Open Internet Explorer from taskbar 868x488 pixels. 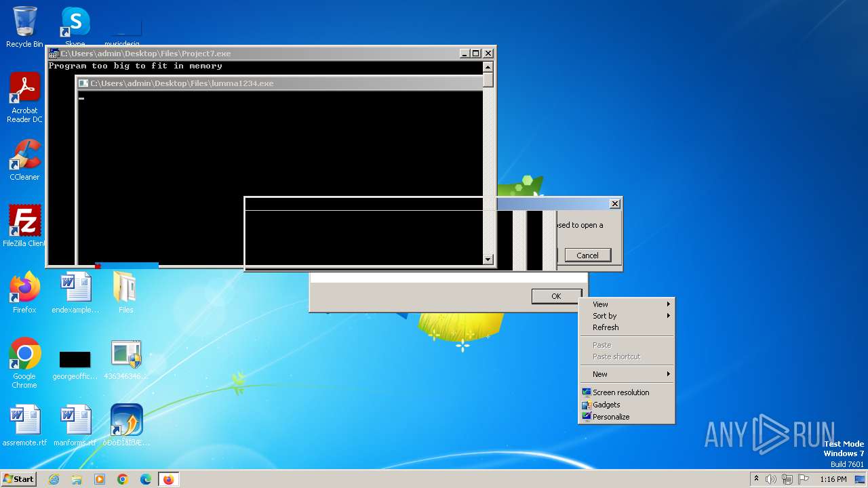54,479
